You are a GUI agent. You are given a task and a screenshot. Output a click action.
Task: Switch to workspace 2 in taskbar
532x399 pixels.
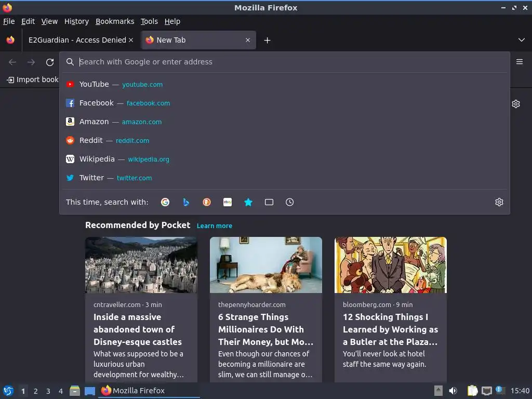point(36,391)
